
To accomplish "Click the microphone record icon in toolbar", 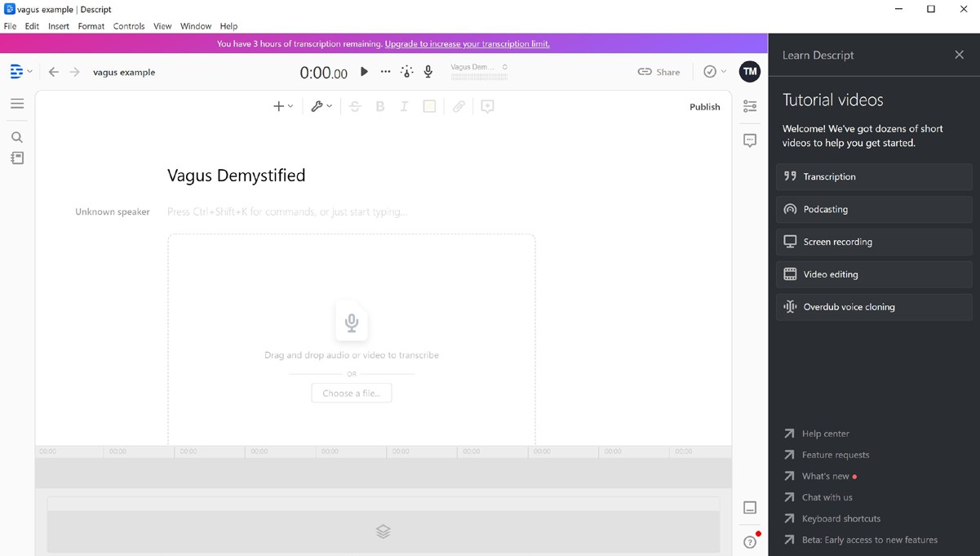I will tap(428, 72).
